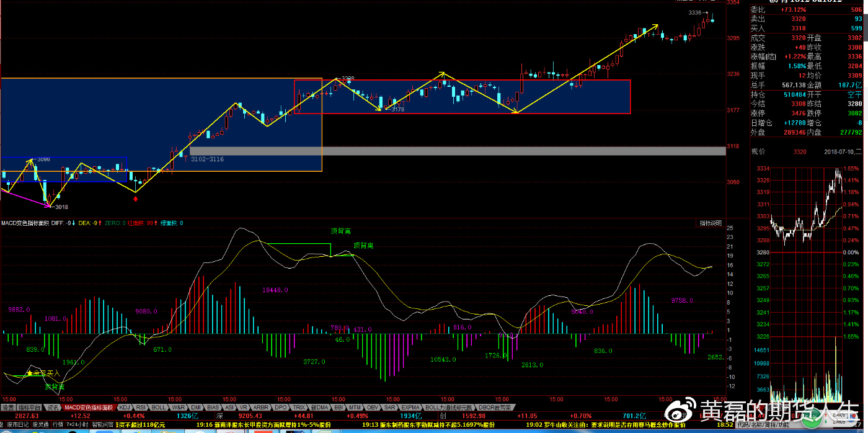Click the 3178 low price label on the chart

pyautogui.click(x=398, y=109)
